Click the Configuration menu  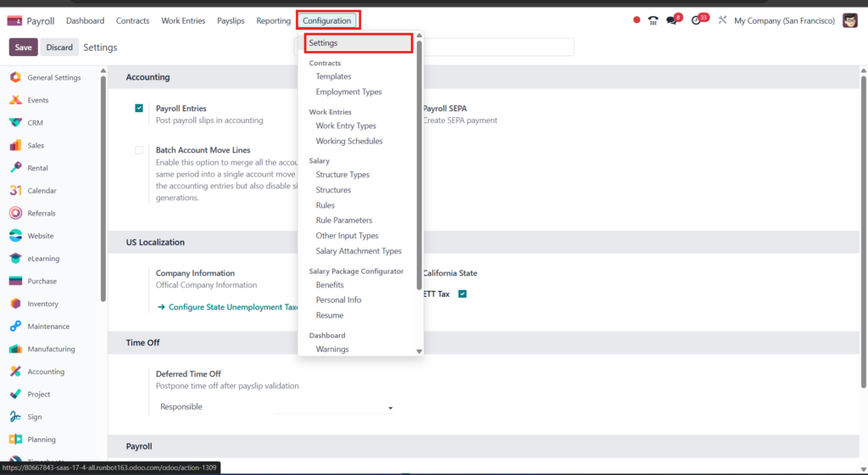click(327, 20)
